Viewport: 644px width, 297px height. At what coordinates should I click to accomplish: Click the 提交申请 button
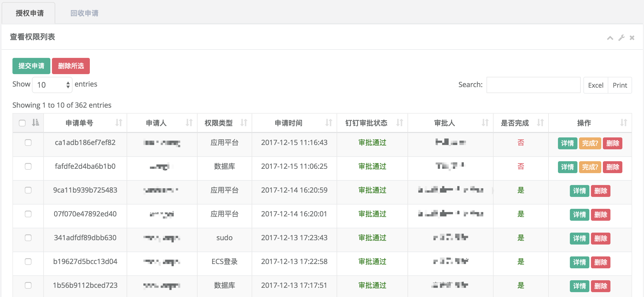31,66
